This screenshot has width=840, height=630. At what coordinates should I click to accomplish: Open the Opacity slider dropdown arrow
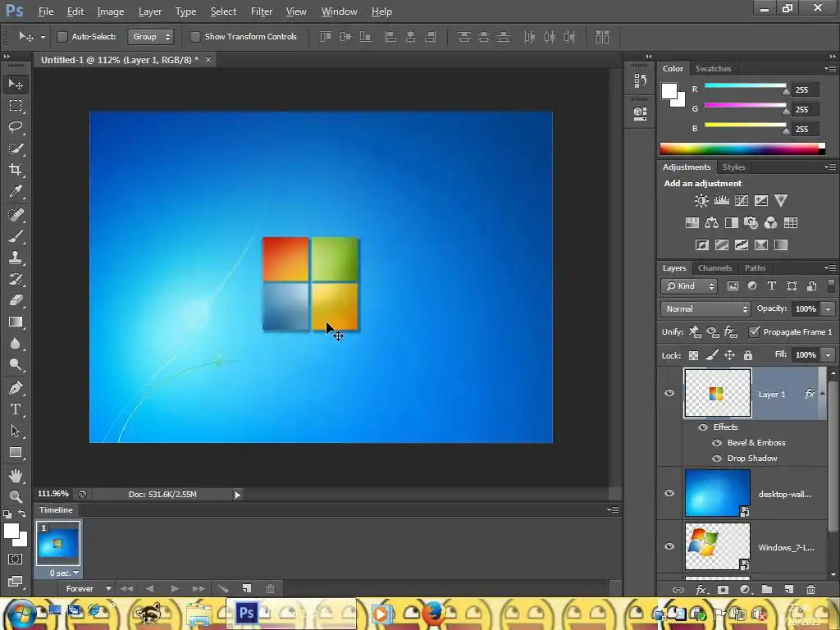pos(829,309)
